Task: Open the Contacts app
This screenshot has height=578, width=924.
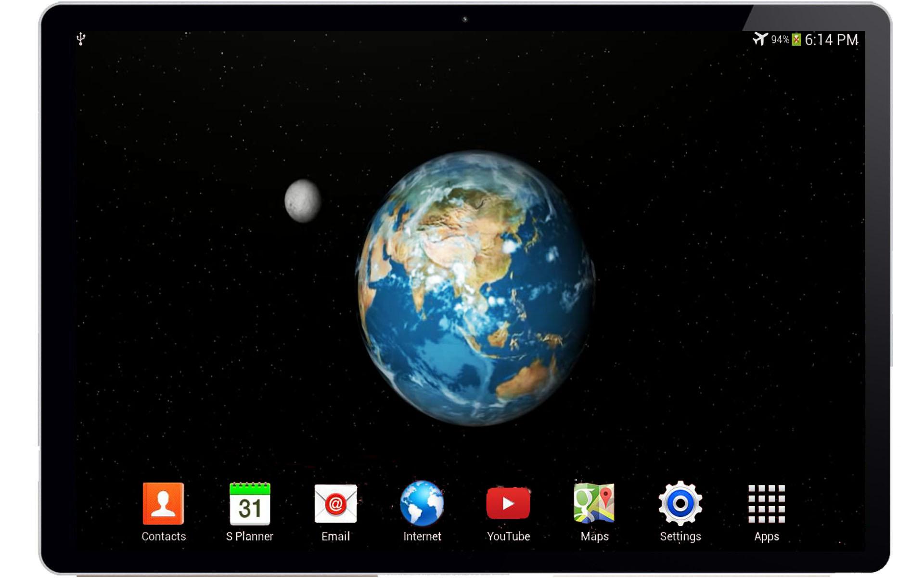Action: (163, 503)
